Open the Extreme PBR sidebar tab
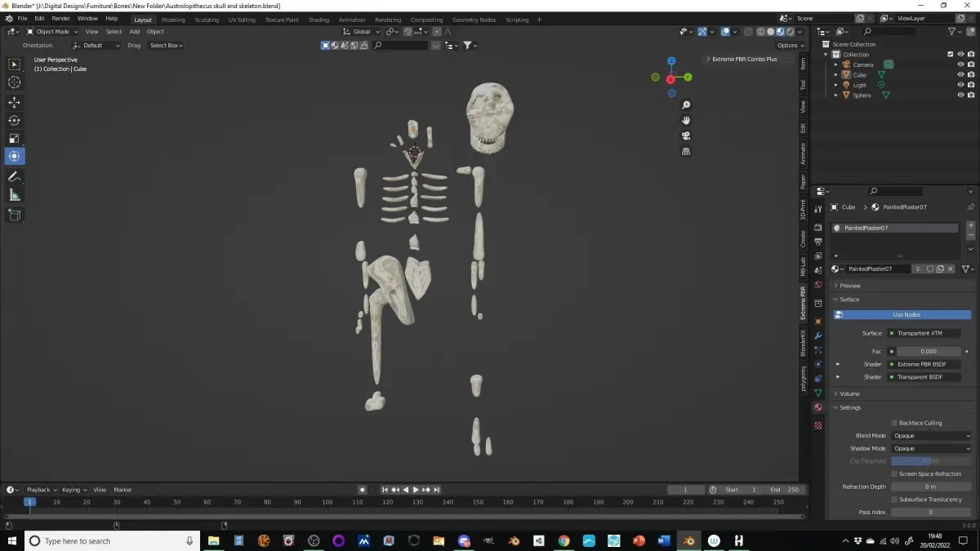980x551 pixels. click(x=803, y=303)
